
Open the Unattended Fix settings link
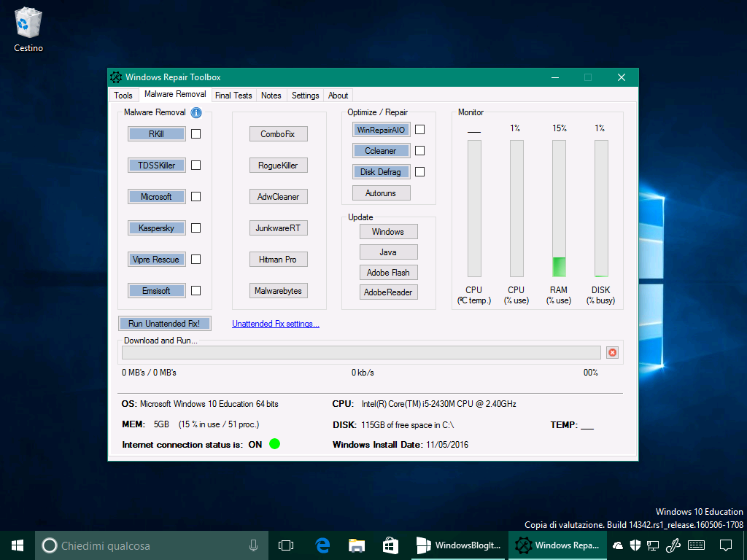(275, 324)
